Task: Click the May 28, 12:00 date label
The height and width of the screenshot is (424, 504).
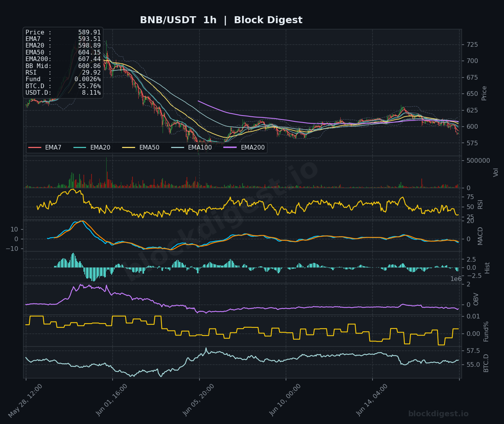Action: point(25,400)
